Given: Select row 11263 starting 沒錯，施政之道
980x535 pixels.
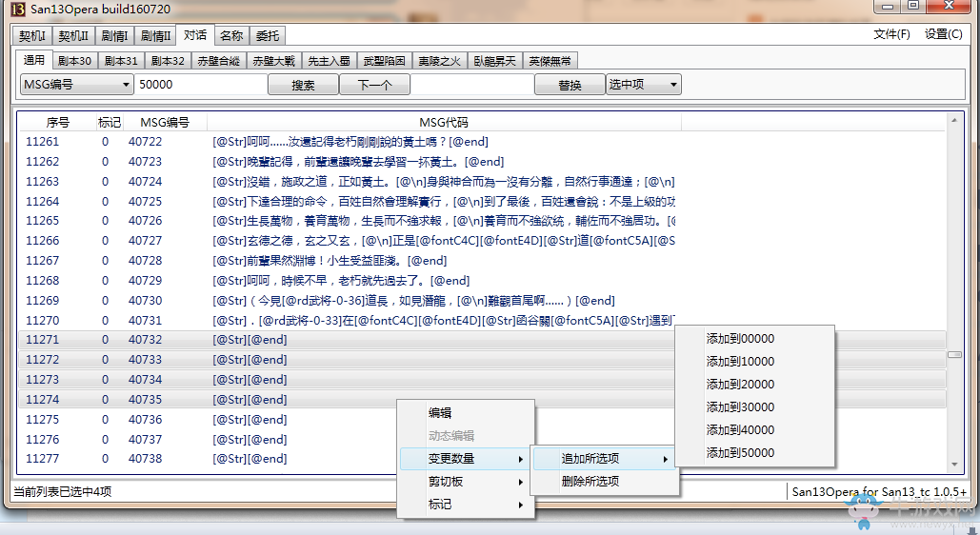Looking at the screenshot, I should click(482, 182).
